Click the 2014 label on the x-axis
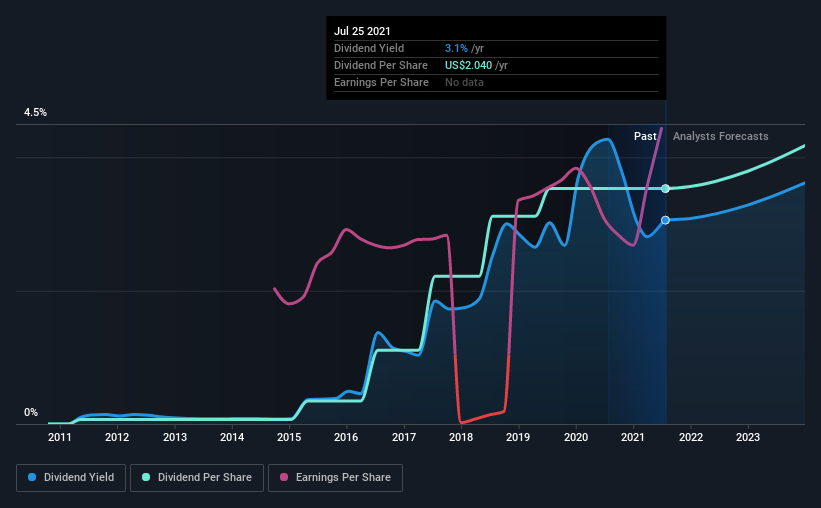Image resolution: width=821 pixels, height=508 pixels. click(x=231, y=437)
